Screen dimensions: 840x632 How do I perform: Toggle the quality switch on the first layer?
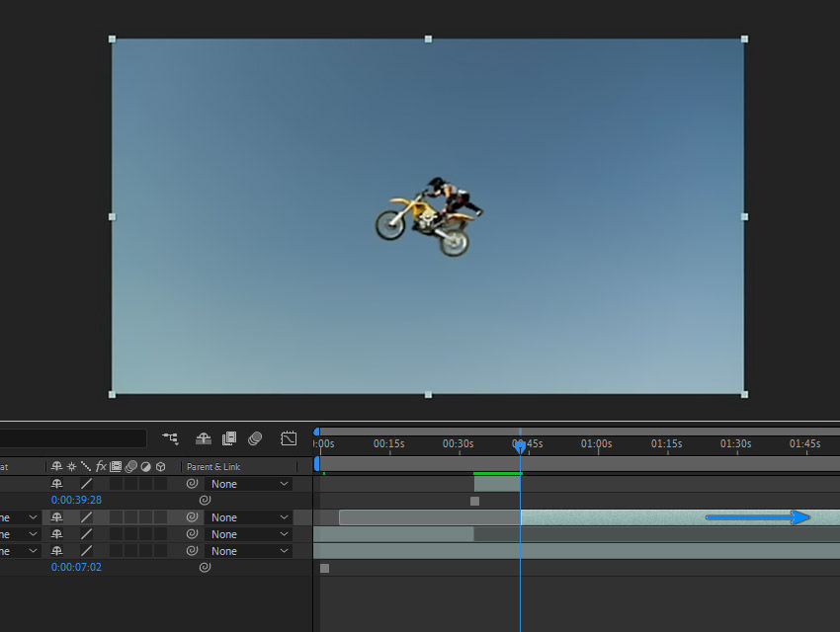click(86, 484)
